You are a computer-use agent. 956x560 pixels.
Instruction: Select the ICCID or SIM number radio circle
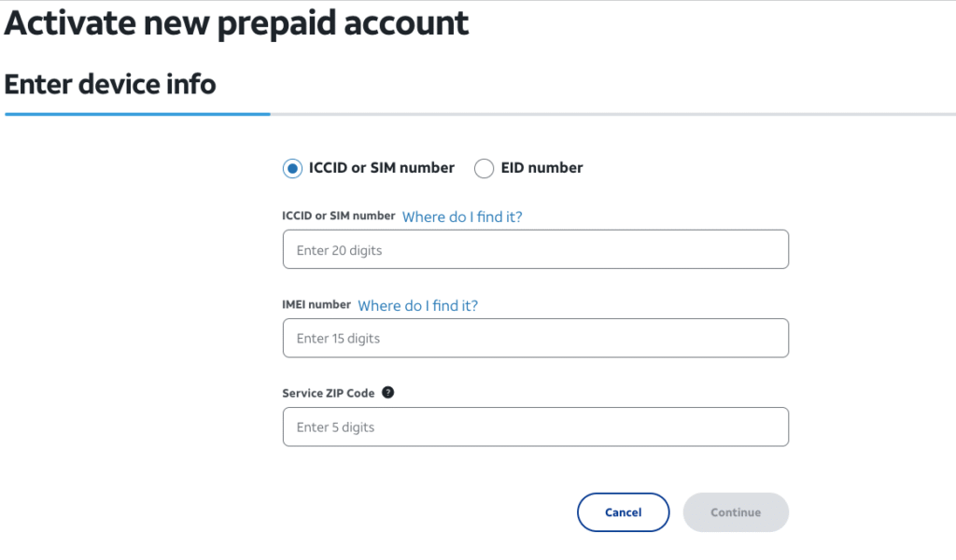292,169
